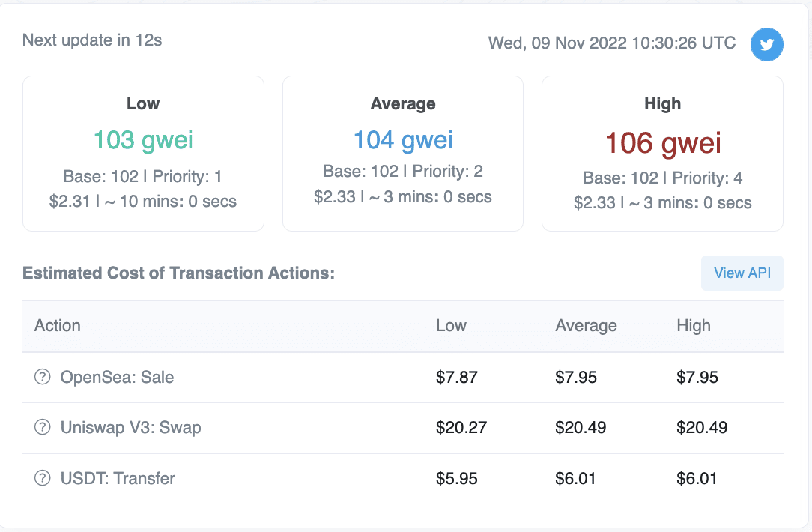This screenshot has height=532, width=812.
Task: Click help icon beside USDT: Transfer
Action: (x=43, y=478)
